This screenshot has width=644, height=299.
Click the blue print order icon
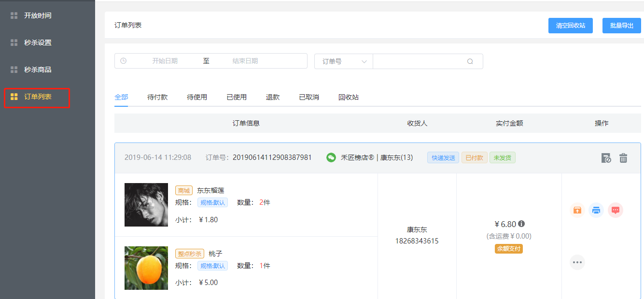tap(596, 210)
